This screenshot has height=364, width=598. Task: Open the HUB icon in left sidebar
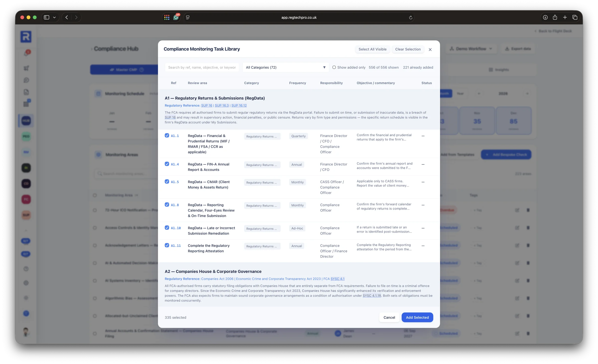pos(26,121)
